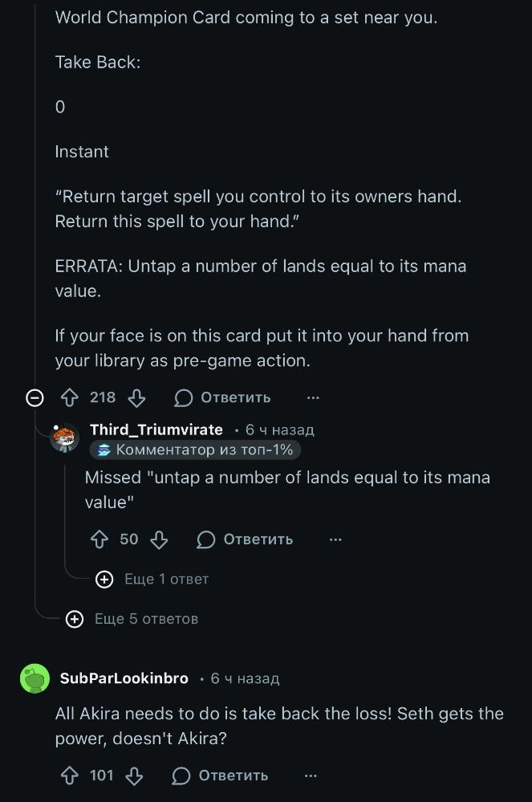Screen dimensions: 532x802
Task: Downvote the comment with 218 points
Action: pos(137,397)
